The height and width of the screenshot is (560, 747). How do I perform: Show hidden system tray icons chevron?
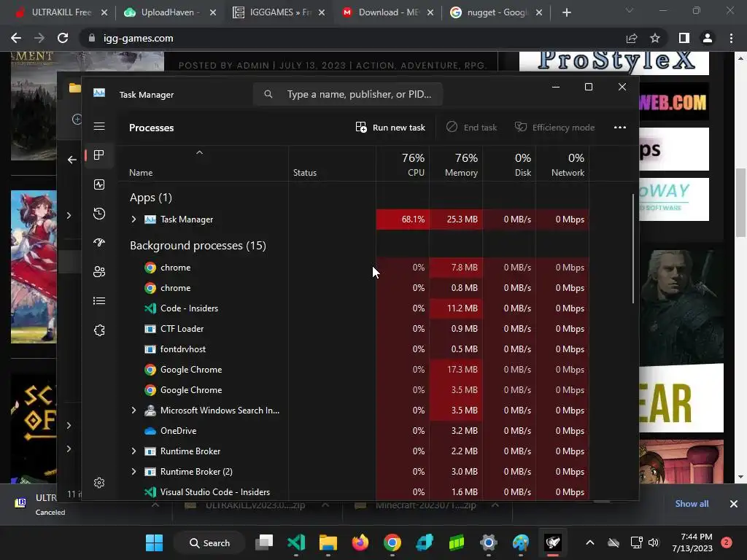(589, 542)
